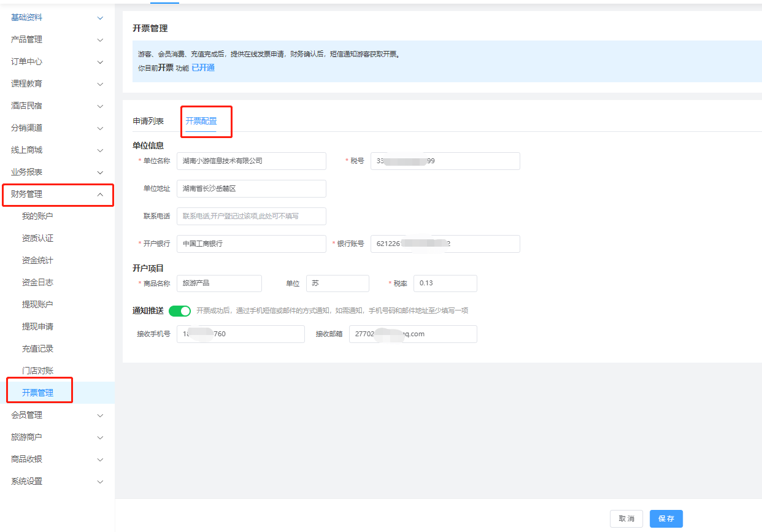
Task: Switch to the 申请列表 tab
Action: [x=148, y=121]
